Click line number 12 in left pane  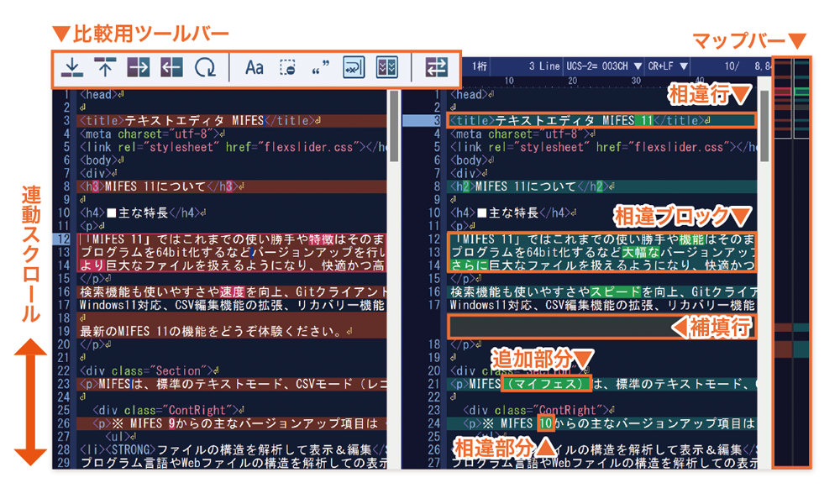[x=64, y=239]
